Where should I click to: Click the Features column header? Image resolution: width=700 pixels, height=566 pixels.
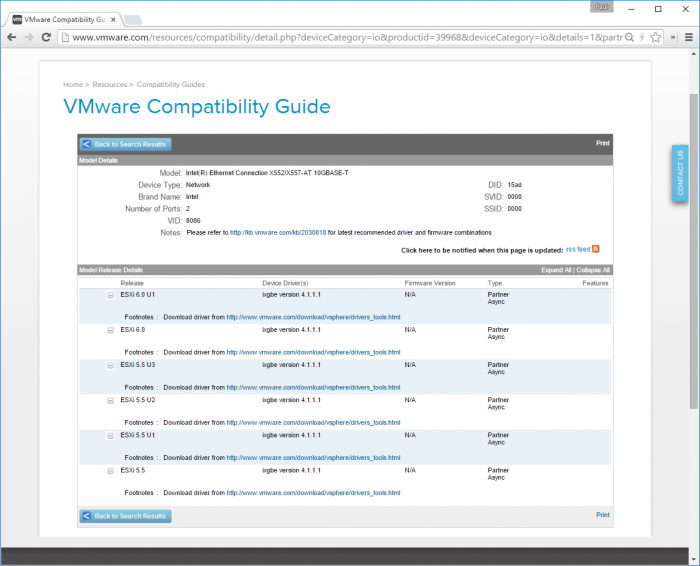595,283
